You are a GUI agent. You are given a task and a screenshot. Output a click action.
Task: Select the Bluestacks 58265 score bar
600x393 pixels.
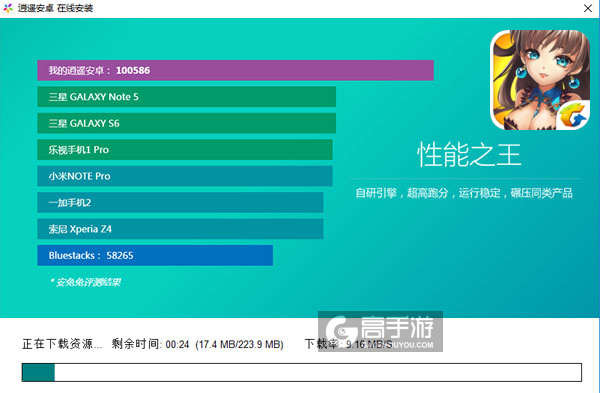point(155,255)
